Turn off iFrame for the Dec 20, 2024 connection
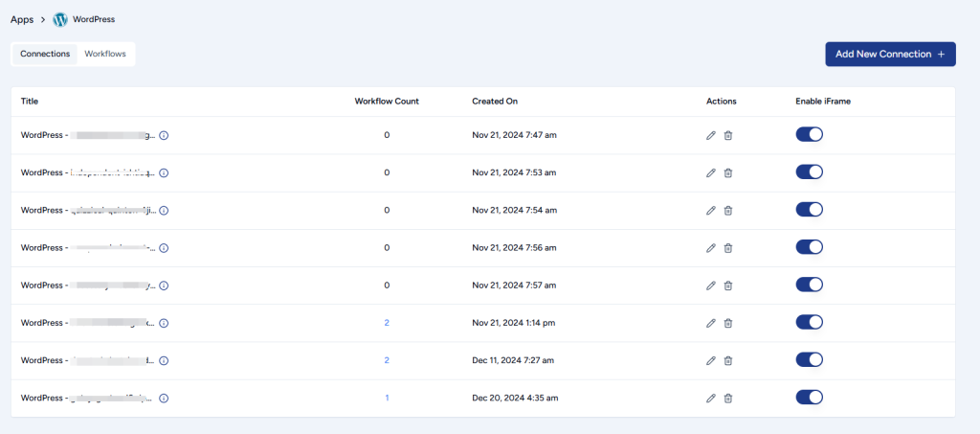This screenshot has height=434, width=980. pos(809,398)
